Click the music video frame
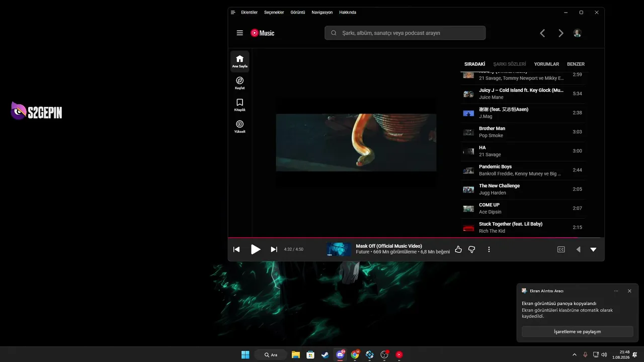Viewport: 644px width, 362px height. pos(356,142)
